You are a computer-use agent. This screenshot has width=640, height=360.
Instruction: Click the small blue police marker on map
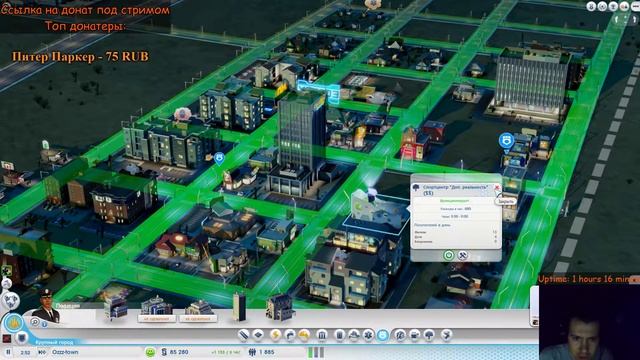tap(219, 158)
